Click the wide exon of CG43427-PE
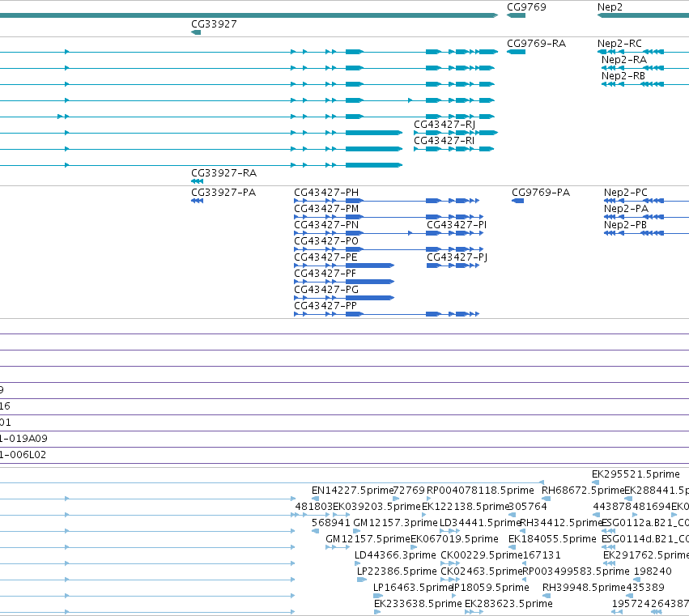 point(370,266)
